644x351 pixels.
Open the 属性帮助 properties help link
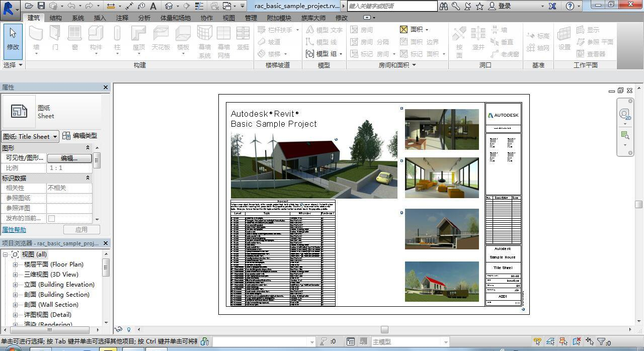point(14,230)
